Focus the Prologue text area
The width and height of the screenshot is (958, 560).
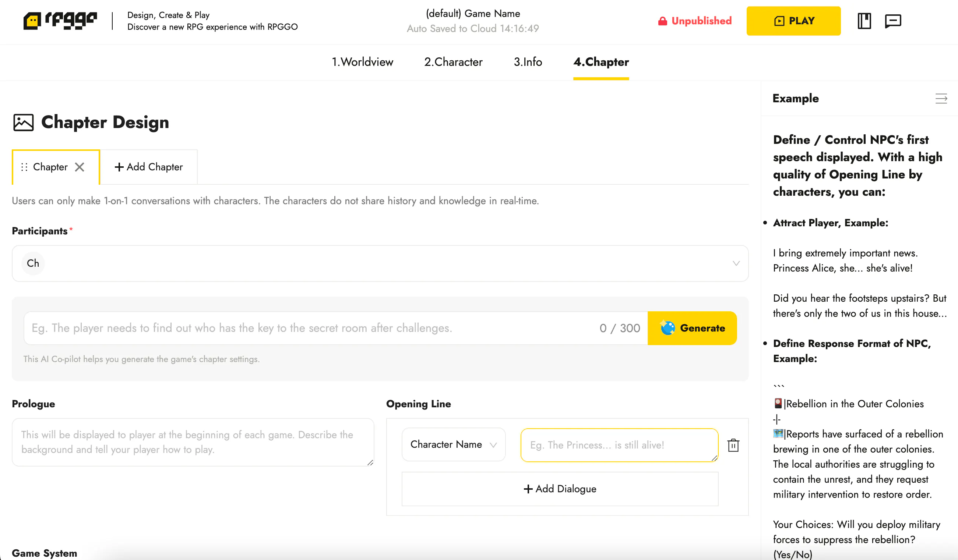tap(193, 442)
